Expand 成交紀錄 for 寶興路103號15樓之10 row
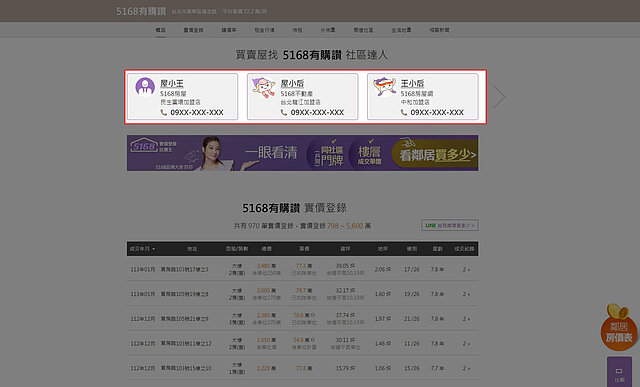 click(x=466, y=368)
